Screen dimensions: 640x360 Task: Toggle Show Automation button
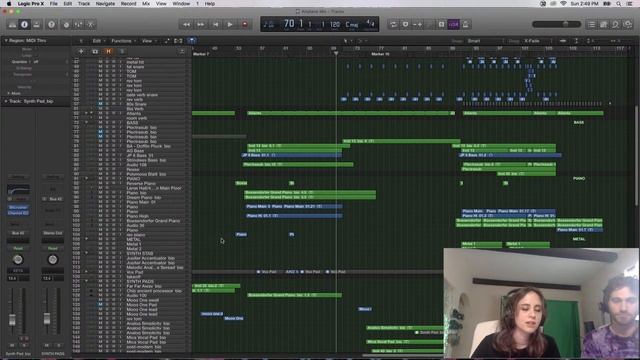[167, 41]
